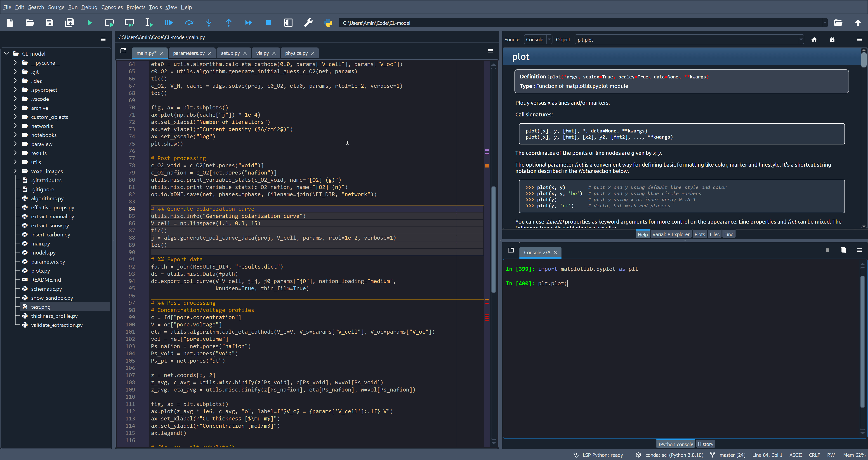Remove all console variables with trash icon
This screenshot has height=460, width=868.
pyautogui.click(x=843, y=250)
